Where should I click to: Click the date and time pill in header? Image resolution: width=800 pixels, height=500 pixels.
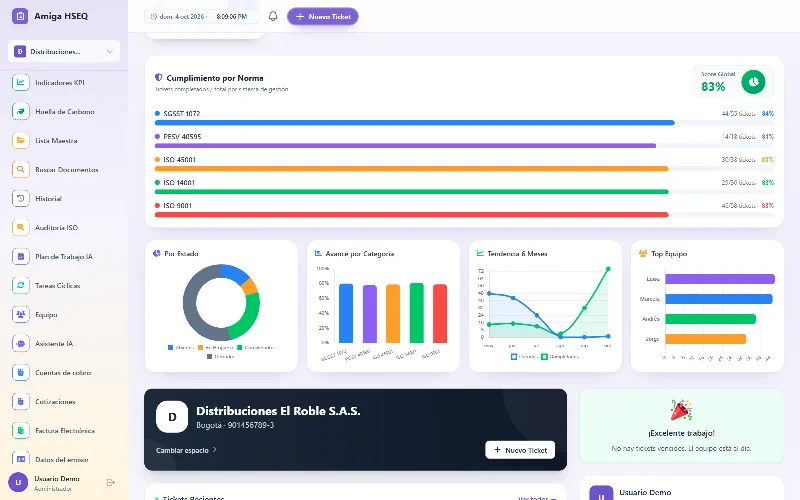tap(201, 16)
